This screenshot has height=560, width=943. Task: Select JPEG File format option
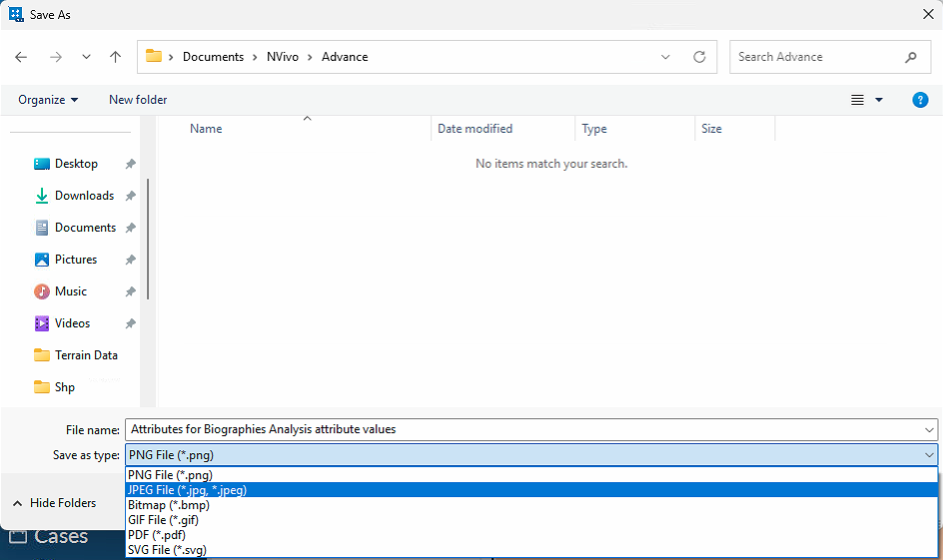pyautogui.click(x=187, y=490)
